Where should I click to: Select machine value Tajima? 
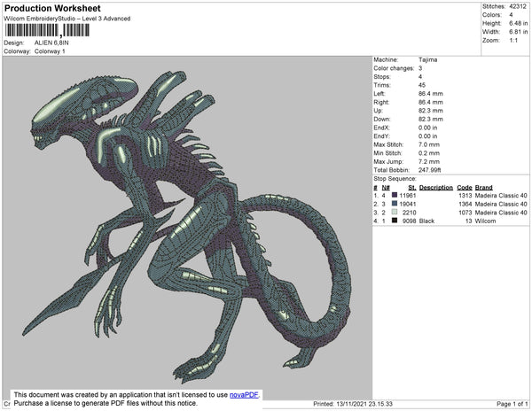pos(428,59)
